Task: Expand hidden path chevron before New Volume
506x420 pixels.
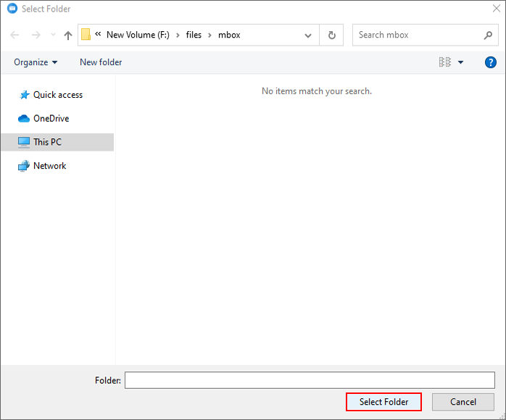Action: coord(98,34)
